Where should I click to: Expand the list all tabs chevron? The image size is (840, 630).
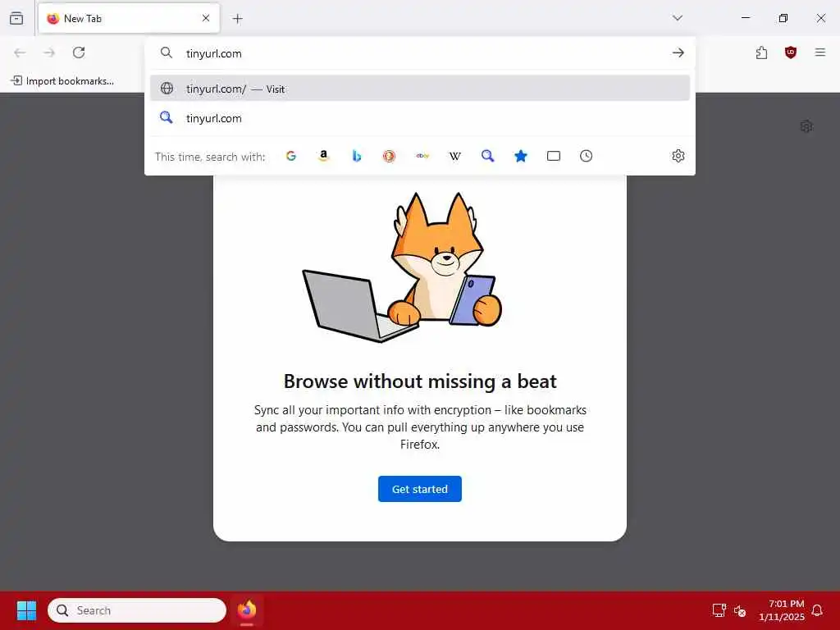tap(677, 18)
